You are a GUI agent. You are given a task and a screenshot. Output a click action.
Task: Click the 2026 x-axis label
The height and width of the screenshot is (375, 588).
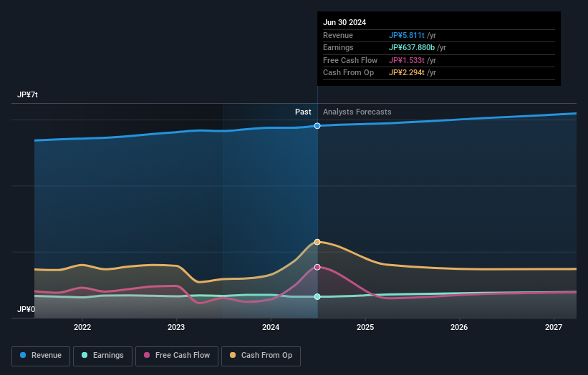click(459, 327)
